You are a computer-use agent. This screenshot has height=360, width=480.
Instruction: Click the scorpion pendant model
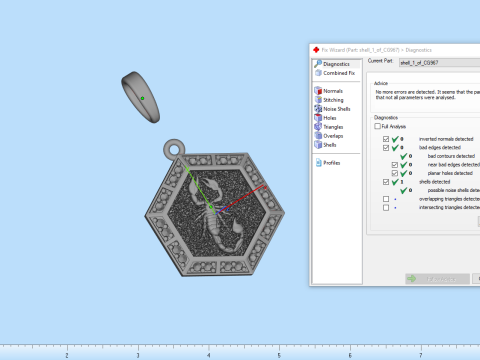[214, 210]
